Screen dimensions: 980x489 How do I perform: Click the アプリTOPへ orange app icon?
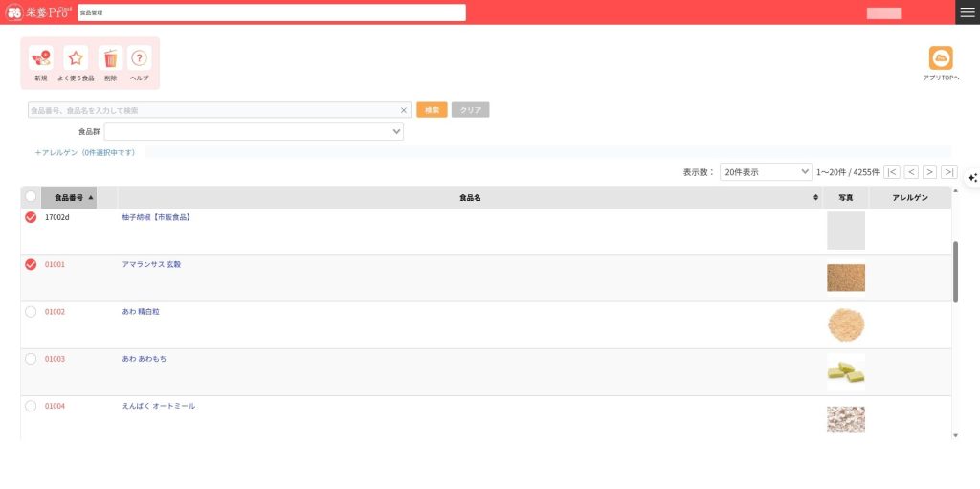[941, 58]
